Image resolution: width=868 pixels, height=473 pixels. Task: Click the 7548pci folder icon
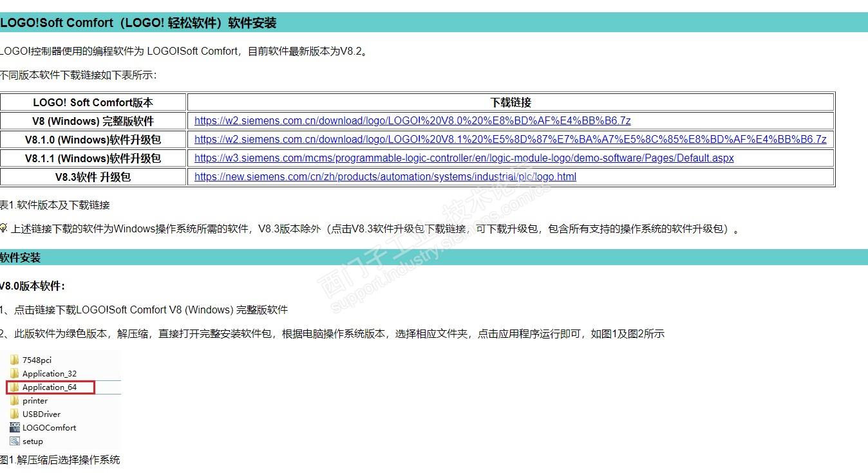[14, 360]
